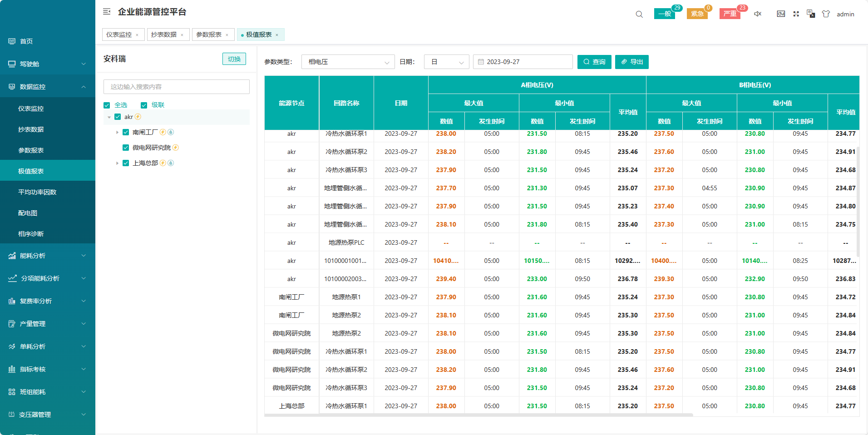Click the 查询 button

coord(594,62)
